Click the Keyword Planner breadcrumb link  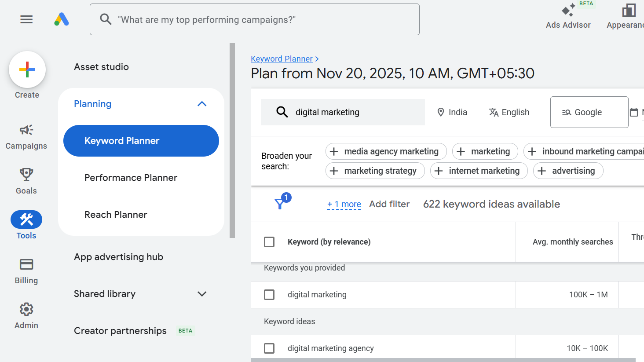coord(282,59)
